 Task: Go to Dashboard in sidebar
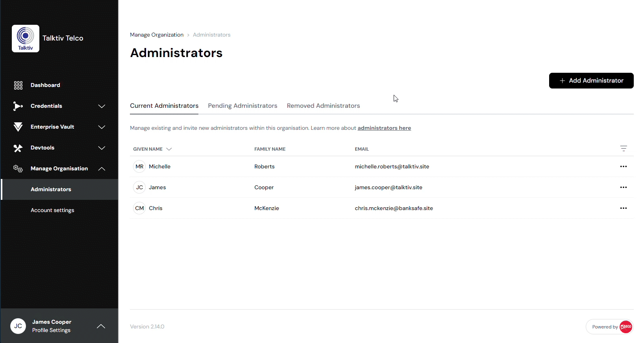(x=45, y=85)
